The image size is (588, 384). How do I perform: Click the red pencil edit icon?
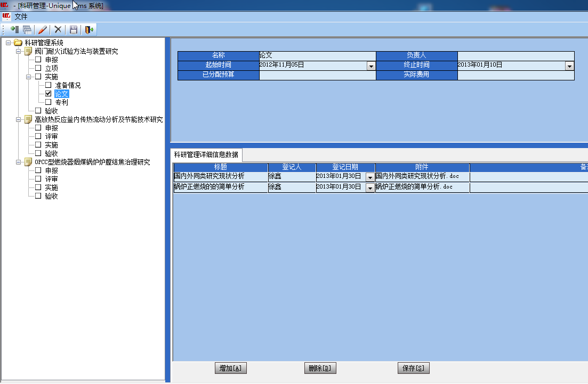[x=43, y=30]
